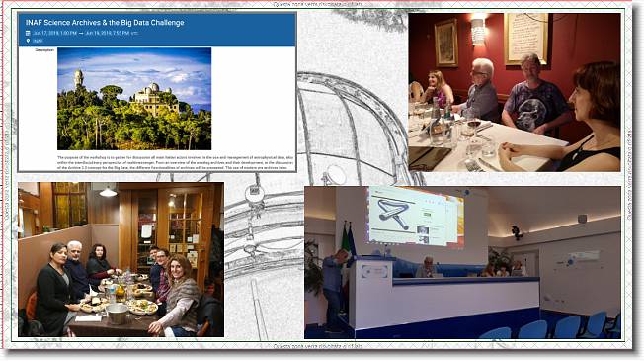Open the hilltop observatory image
The height and width of the screenshot is (361, 644).
[x=134, y=99]
